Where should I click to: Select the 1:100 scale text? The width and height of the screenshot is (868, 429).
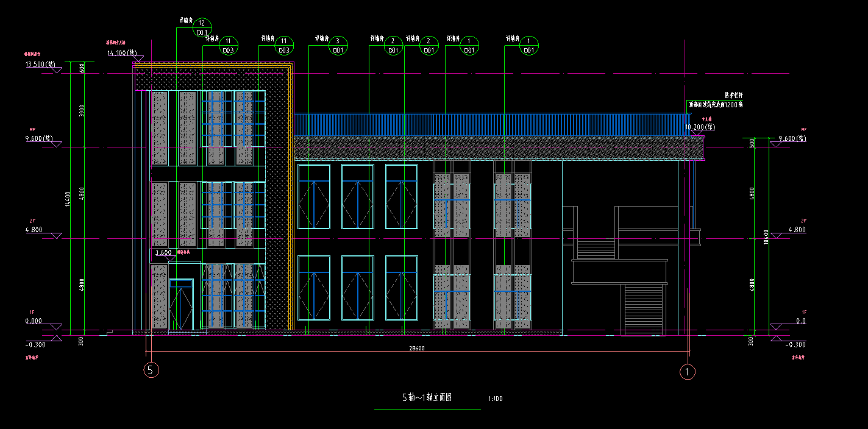click(x=495, y=399)
